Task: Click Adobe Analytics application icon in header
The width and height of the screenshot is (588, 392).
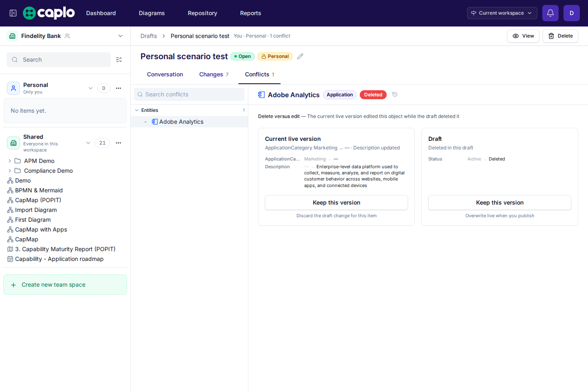Action: [261, 95]
